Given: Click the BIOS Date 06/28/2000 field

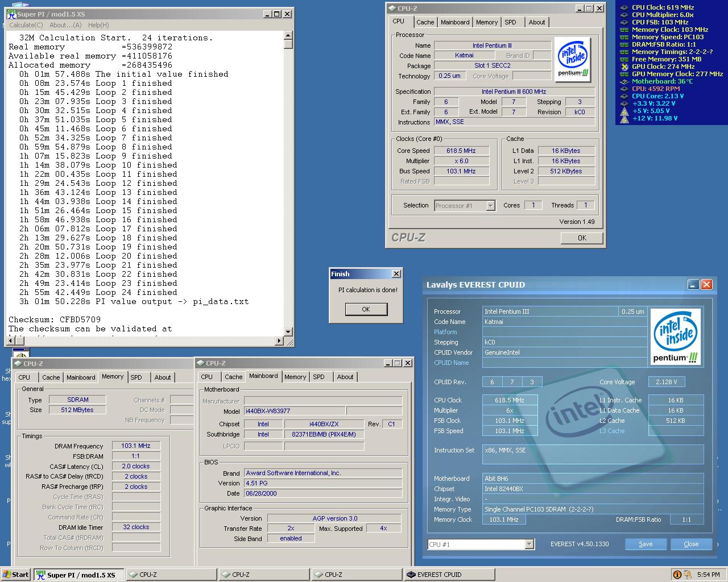Looking at the screenshot, I should coord(323,493).
